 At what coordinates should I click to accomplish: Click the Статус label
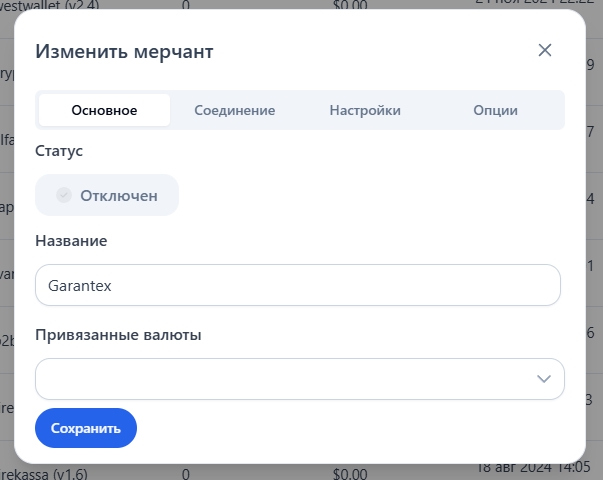(59, 151)
